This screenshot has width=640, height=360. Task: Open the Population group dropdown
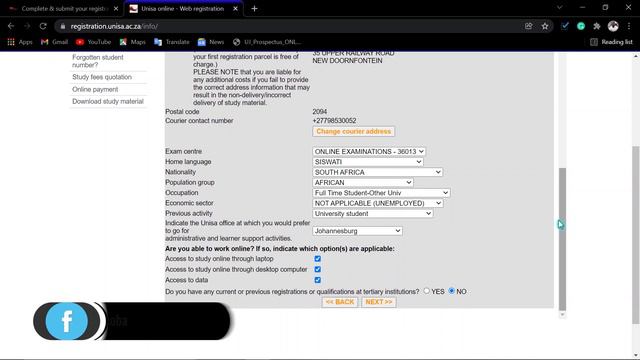(x=363, y=182)
